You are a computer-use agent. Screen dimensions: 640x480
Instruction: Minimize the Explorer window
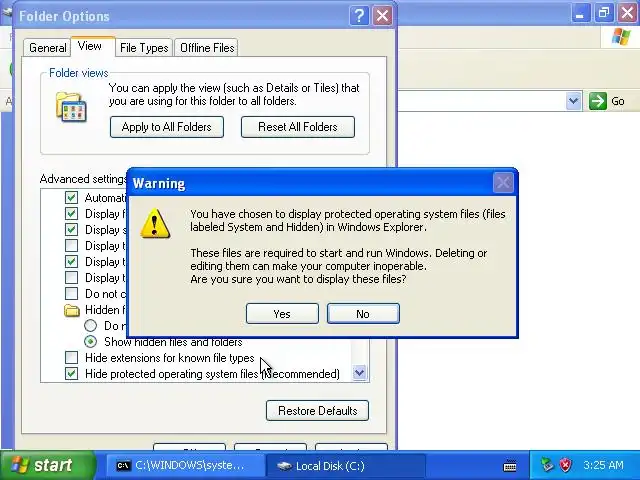[x=580, y=13]
